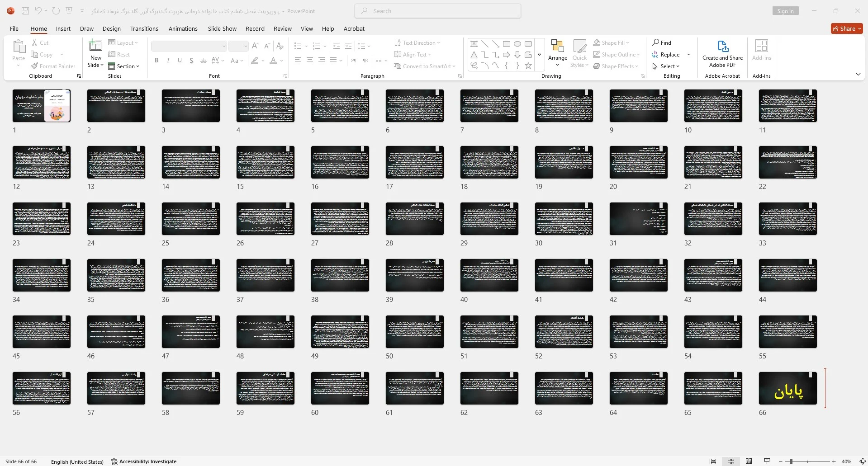Select the Oval shape in gallery
Screen dimensions: 868x466
click(x=517, y=44)
